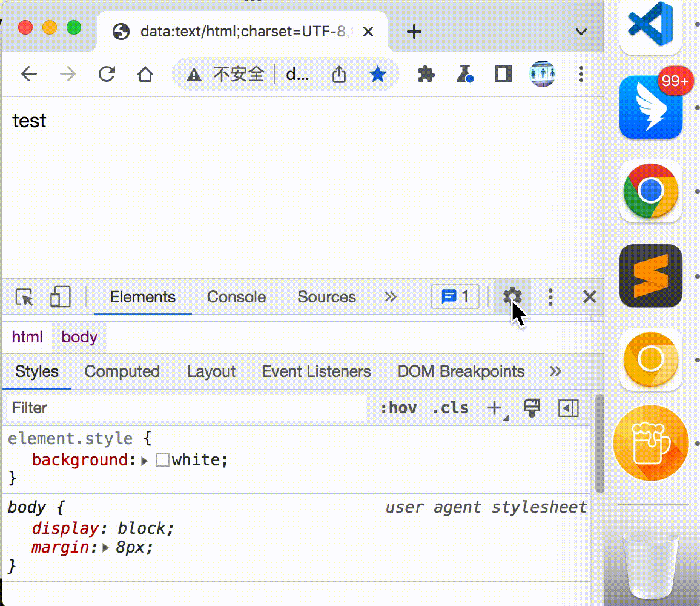Click the test text on page
The image size is (700, 606).
[29, 121]
